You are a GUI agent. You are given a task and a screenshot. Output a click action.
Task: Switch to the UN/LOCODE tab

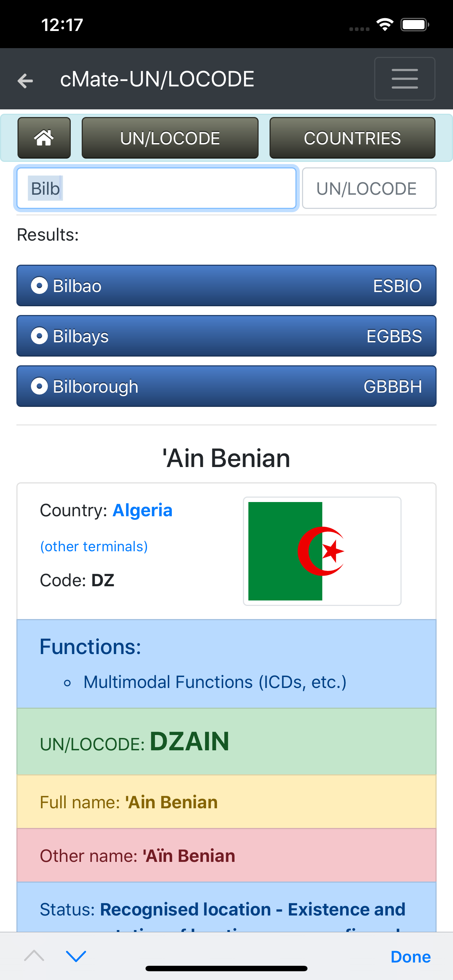(170, 138)
